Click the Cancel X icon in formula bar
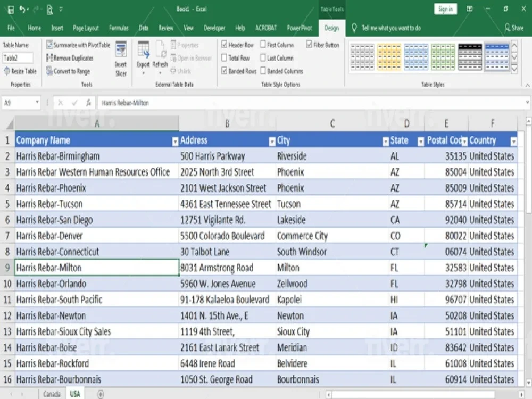This screenshot has height=399, width=532. pos(61,103)
